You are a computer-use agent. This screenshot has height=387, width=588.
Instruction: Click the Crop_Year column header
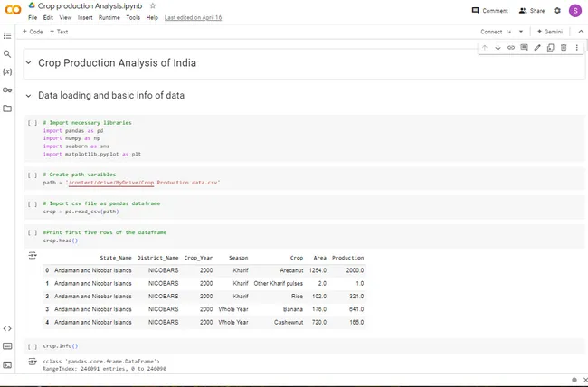point(198,258)
